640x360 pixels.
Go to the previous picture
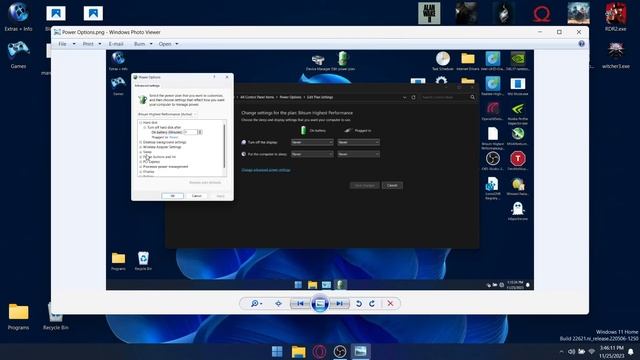coord(300,304)
